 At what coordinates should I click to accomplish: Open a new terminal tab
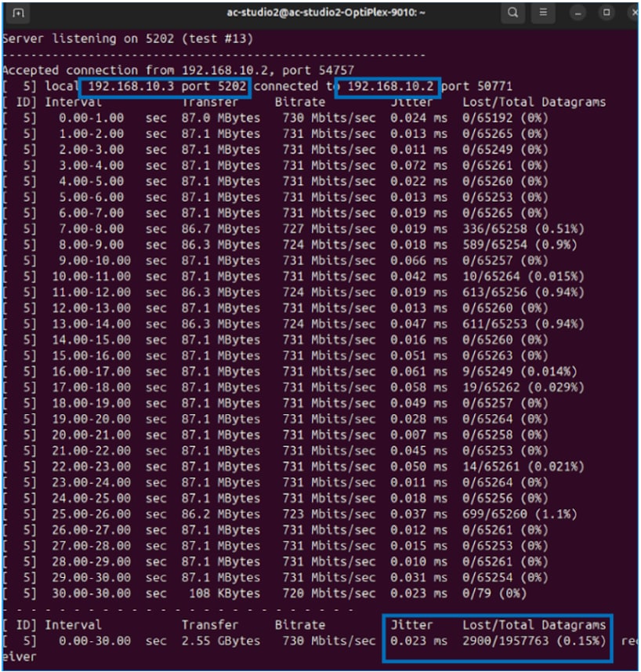coord(19,13)
